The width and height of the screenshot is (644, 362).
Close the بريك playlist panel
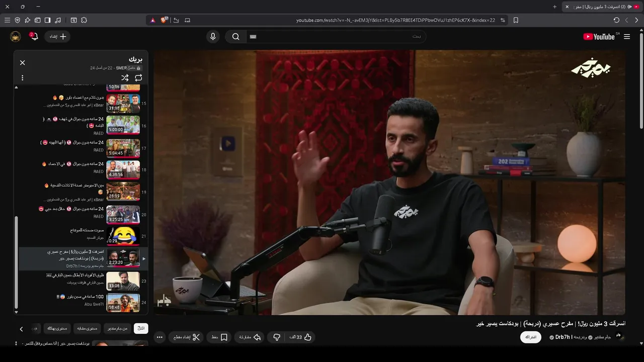pos(22,63)
